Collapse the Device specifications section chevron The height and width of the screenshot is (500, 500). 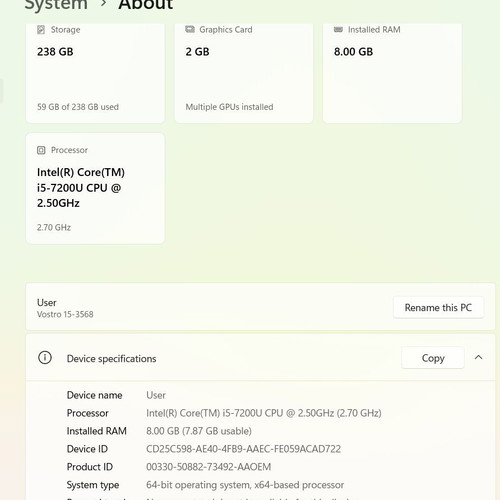pos(479,358)
